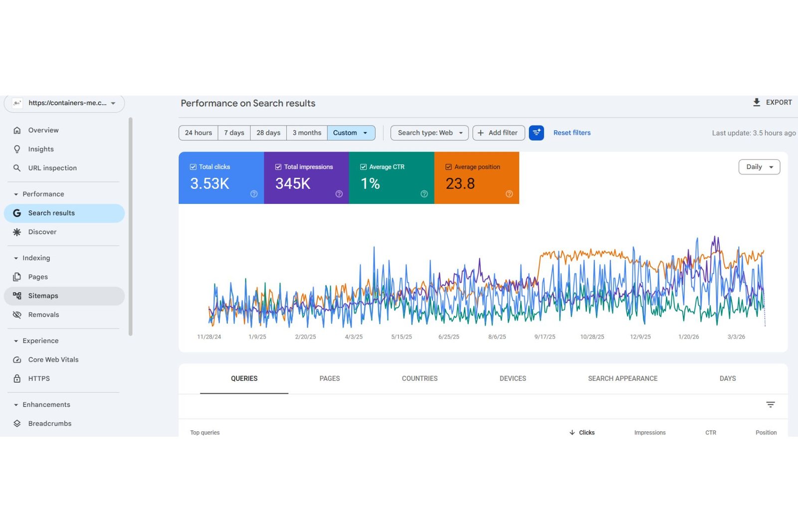The image size is (798, 532).
Task: Click the Insights lightbulb icon
Action: coord(17,149)
